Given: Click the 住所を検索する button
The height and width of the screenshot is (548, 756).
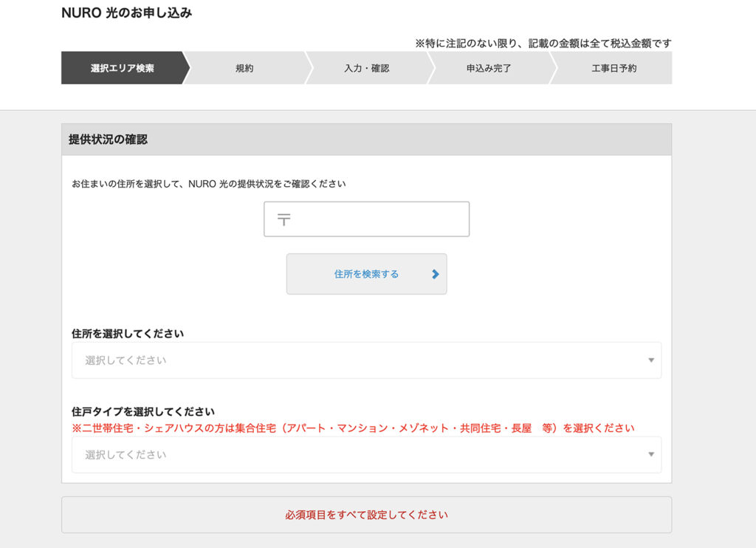Looking at the screenshot, I should 366,274.
